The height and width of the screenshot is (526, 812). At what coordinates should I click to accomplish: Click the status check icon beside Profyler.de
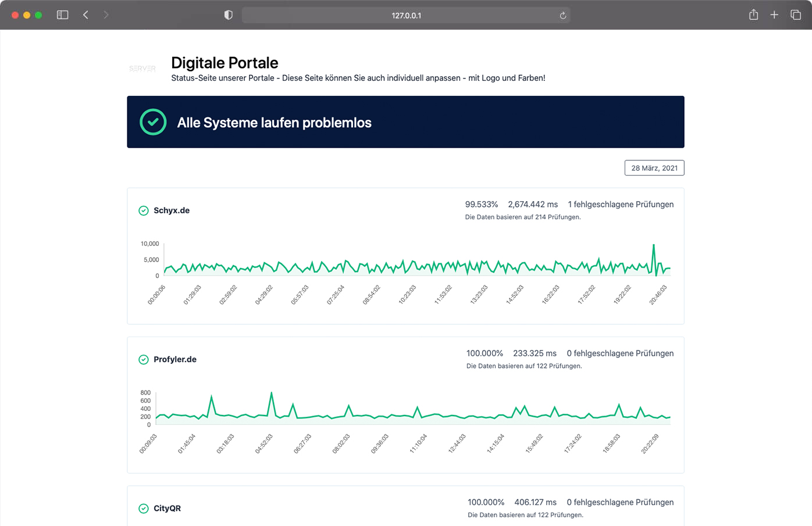pos(144,360)
